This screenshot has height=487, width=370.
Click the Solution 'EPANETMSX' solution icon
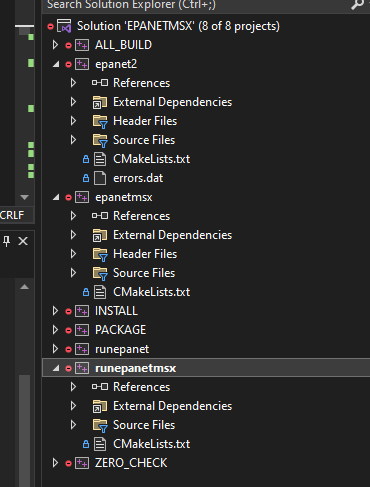64,26
